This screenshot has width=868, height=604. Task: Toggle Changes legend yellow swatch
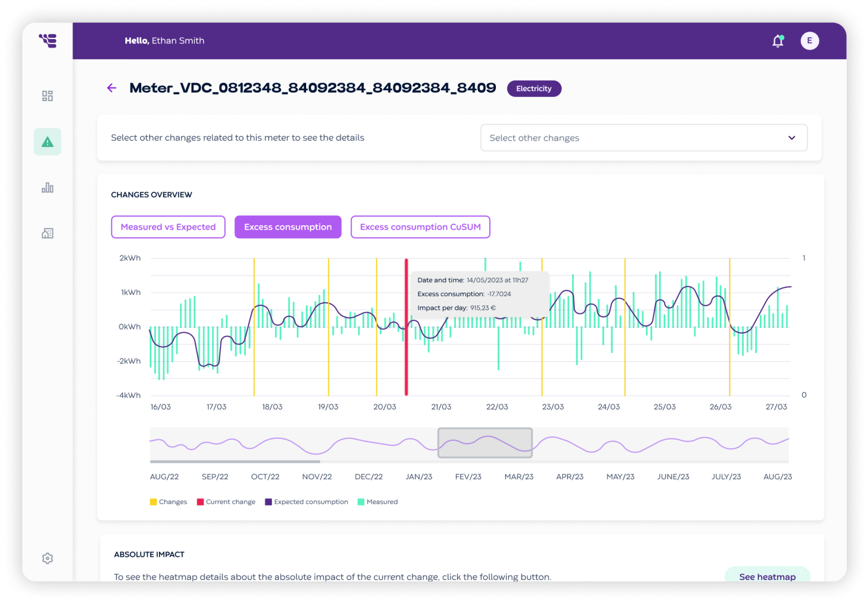pos(153,502)
